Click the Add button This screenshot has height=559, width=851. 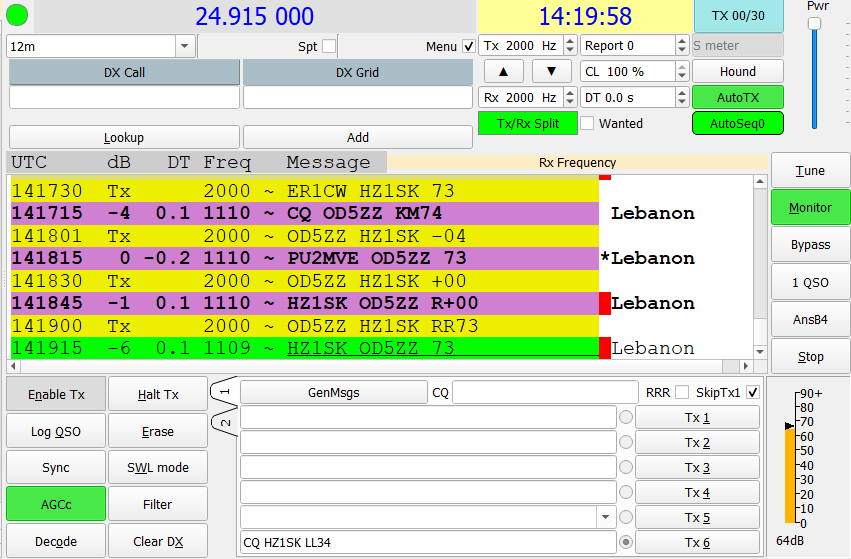358,137
